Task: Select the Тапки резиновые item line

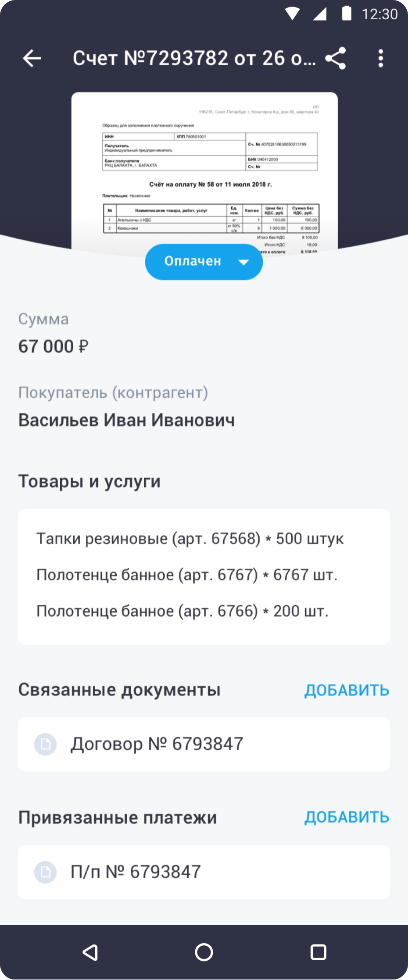Action: pyautogui.click(x=190, y=539)
